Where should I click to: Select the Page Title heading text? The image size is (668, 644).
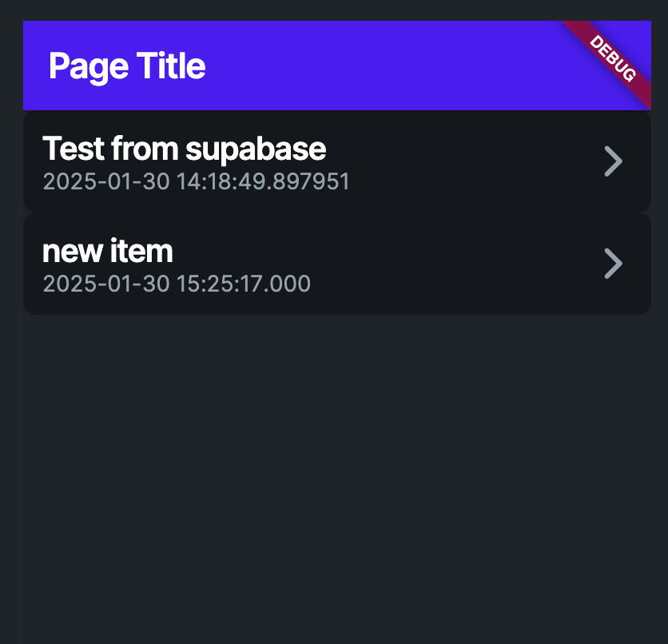pyautogui.click(x=127, y=66)
